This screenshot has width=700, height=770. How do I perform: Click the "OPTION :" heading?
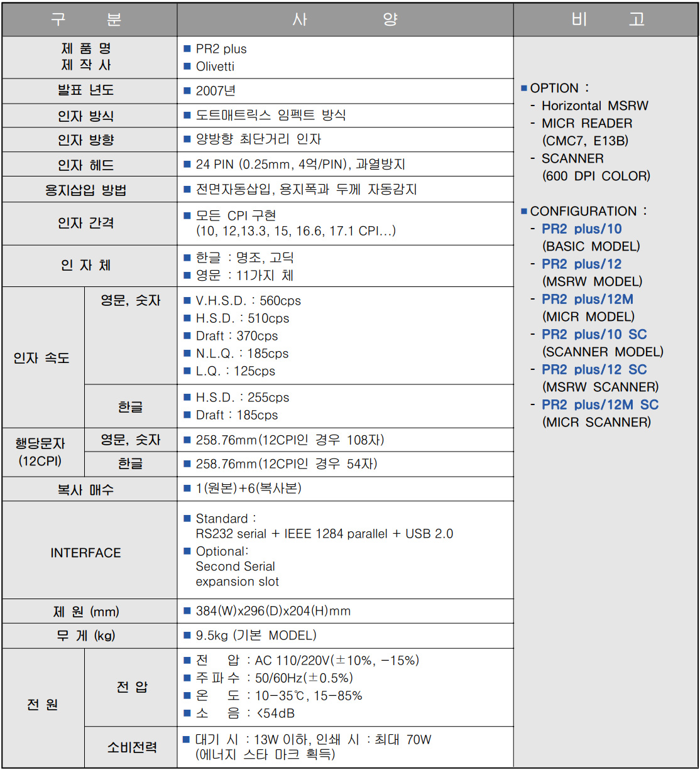(561, 89)
